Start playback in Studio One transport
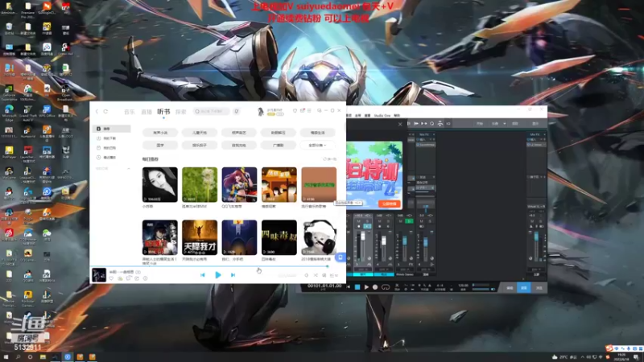This screenshot has height=362, width=644. coord(366,287)
